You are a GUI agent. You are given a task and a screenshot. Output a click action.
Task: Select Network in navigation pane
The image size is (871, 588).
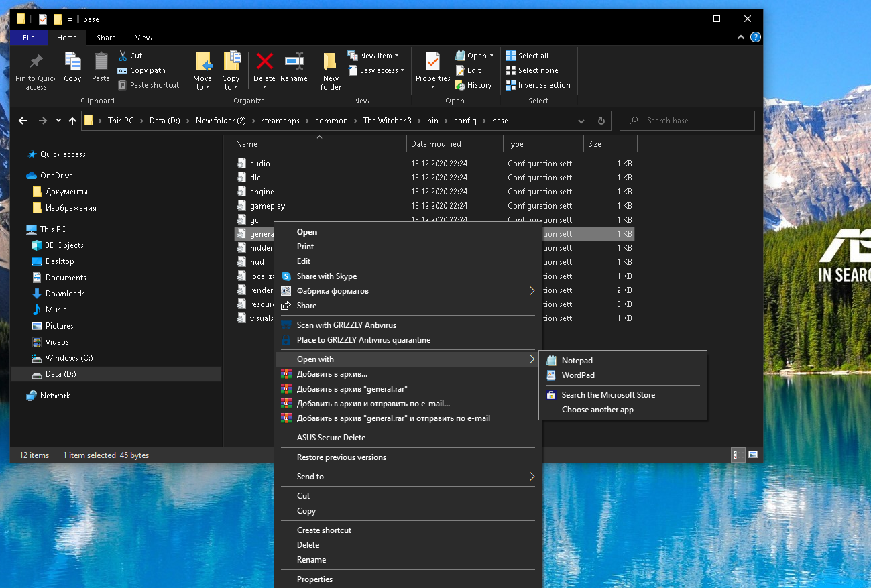coord(48,396)
